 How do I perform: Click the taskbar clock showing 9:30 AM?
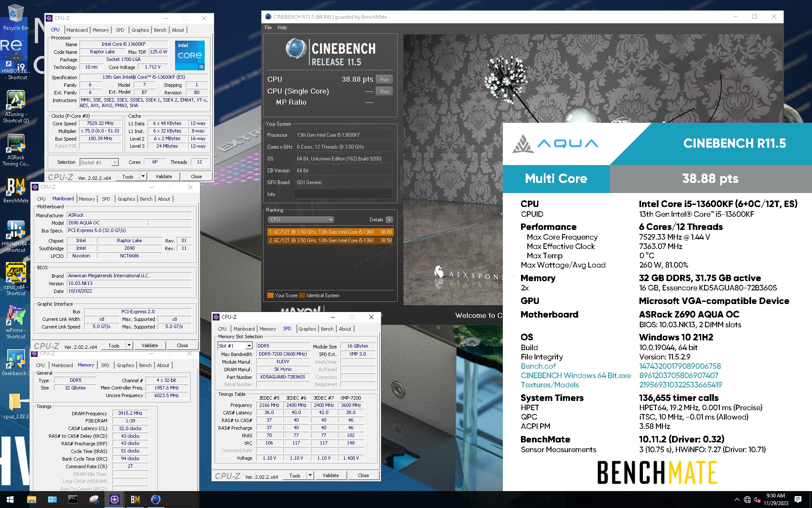776,500
